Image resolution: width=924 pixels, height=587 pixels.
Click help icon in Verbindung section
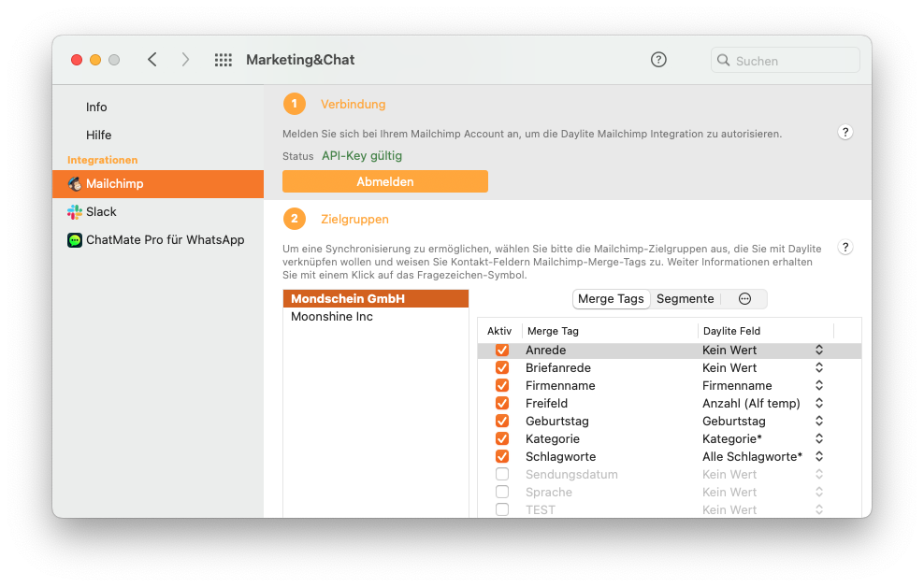[845, 133]
